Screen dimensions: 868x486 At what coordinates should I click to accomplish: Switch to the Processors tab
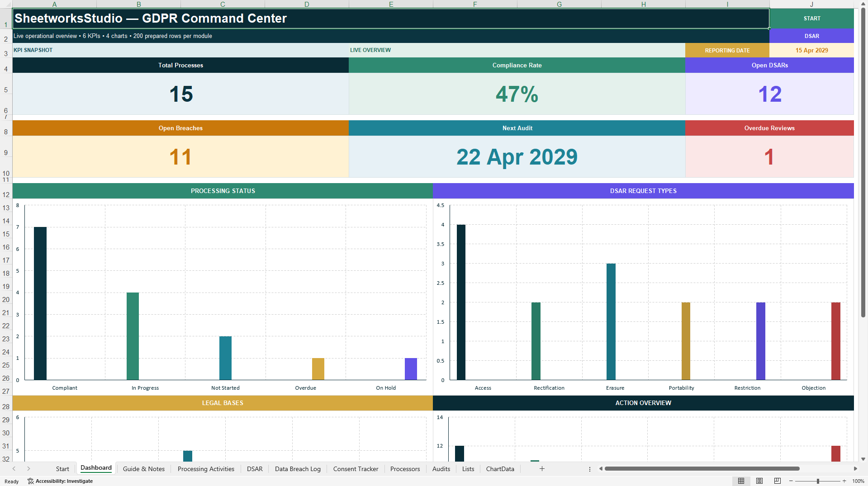point(405,469)
